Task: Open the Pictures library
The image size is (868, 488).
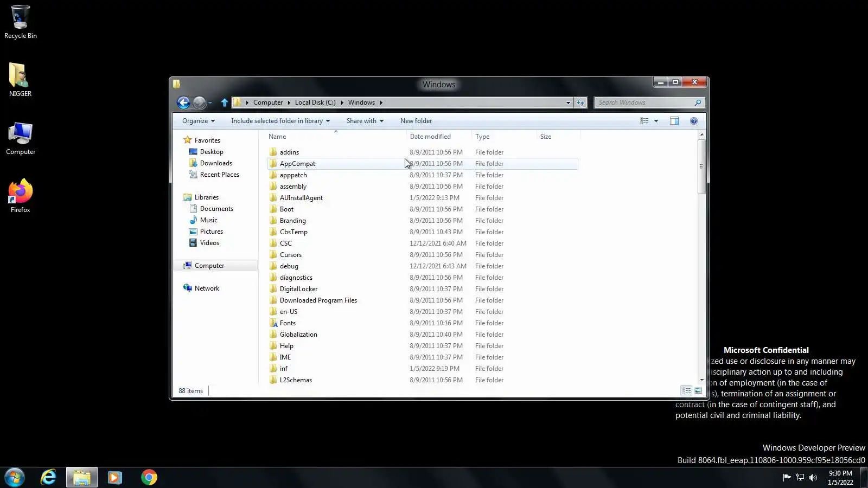Action: (x=211, y=232)
